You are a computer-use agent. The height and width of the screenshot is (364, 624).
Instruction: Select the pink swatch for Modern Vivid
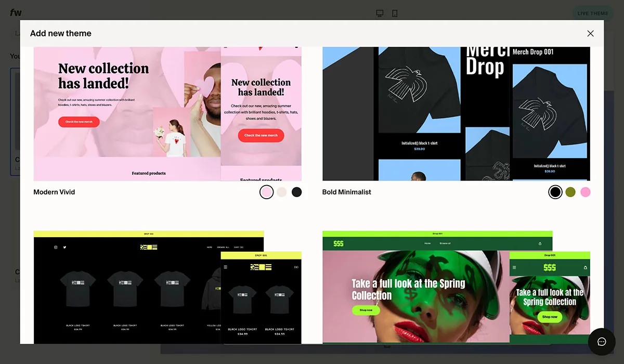click(x=267, y=192)
